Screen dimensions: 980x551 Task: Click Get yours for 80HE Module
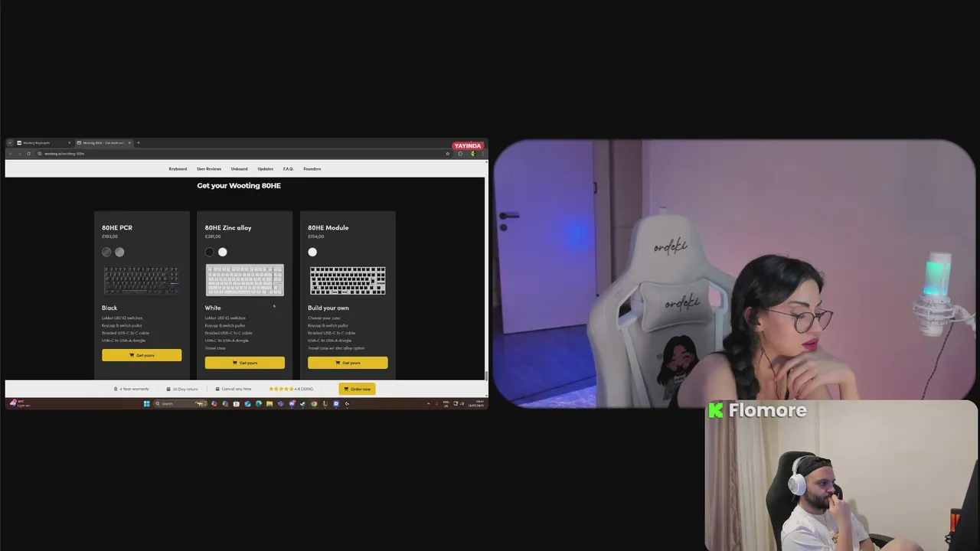point(348,363)
